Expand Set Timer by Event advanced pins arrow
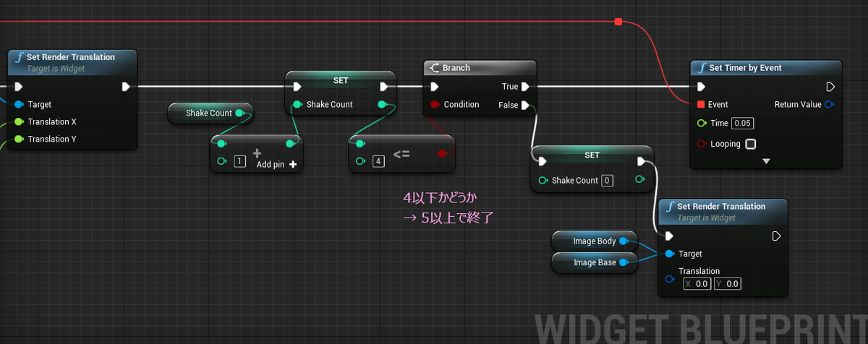This screenshot has height=344, width=868. coord(766,162)
